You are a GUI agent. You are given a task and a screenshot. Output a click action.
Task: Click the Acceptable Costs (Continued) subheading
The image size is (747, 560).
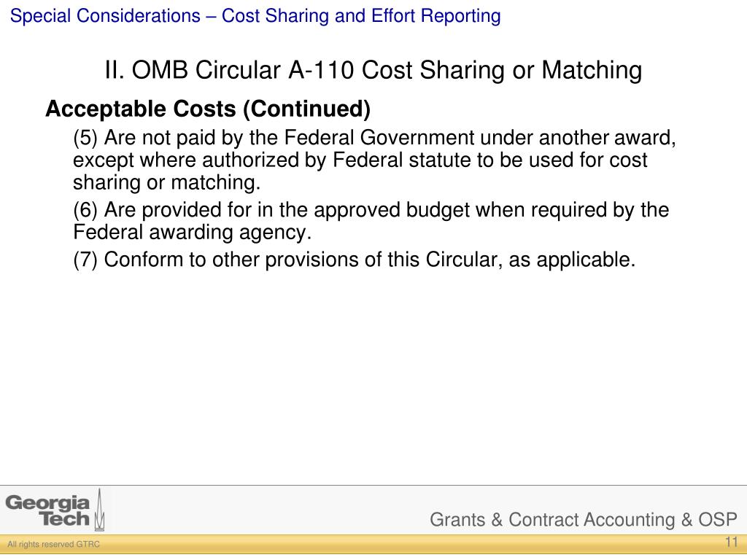(208, 109)
